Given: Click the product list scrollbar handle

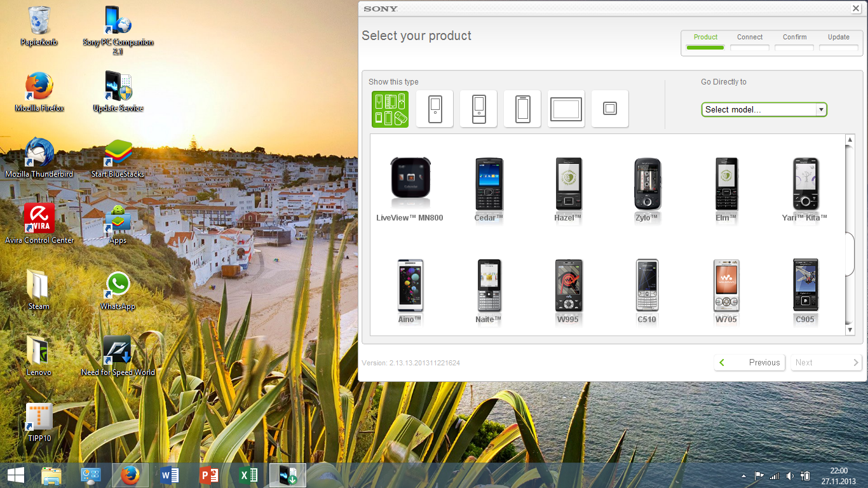Looking at the screenshot, I should [x=850, y=254].
